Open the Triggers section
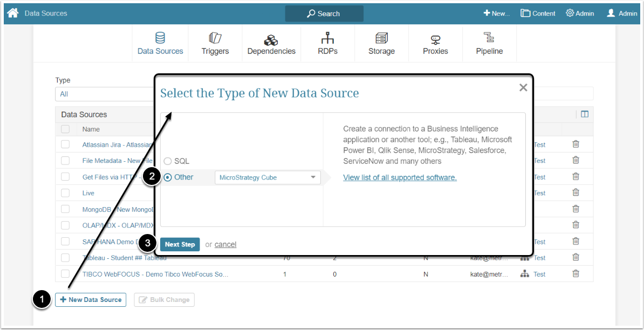Image resolution: width=644 pixels, height=330 pixels. 215,43
